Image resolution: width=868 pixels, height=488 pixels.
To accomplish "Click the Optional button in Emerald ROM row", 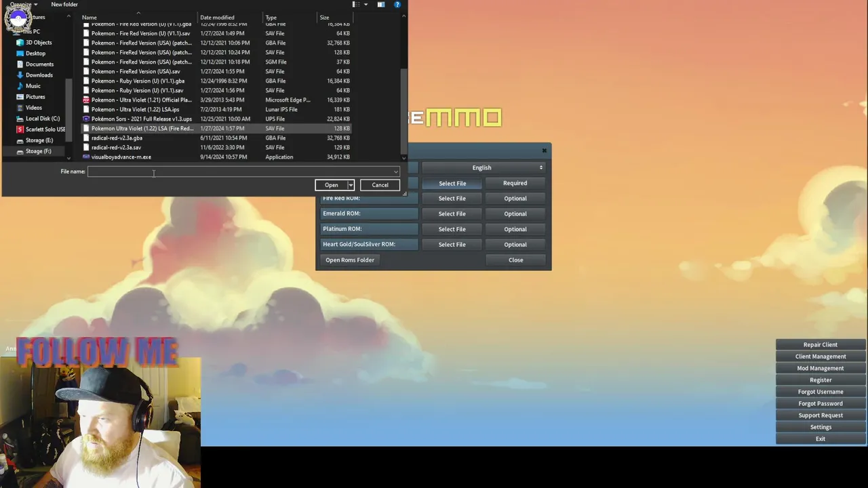I will 515,213.
